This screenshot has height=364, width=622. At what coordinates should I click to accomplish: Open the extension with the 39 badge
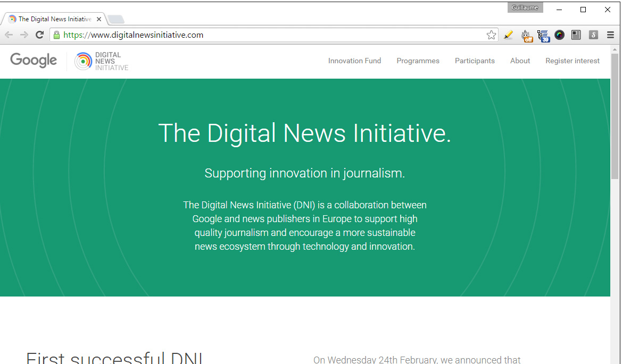coord(543,36)
